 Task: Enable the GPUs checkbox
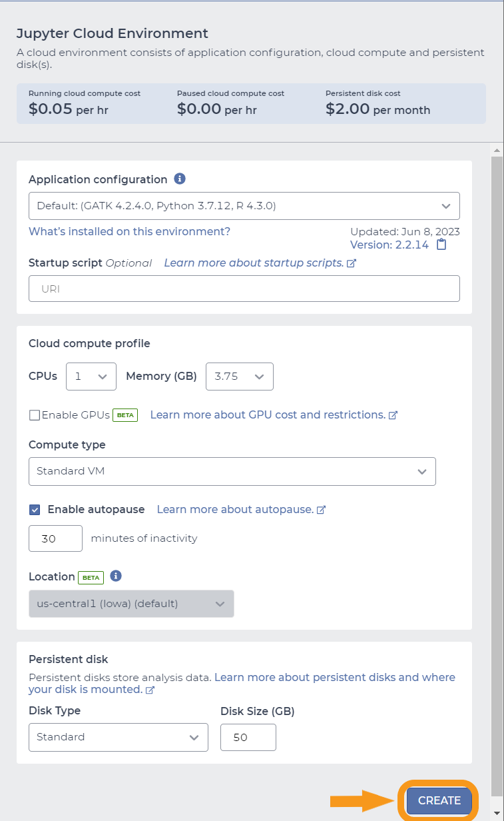coord(35,415)
